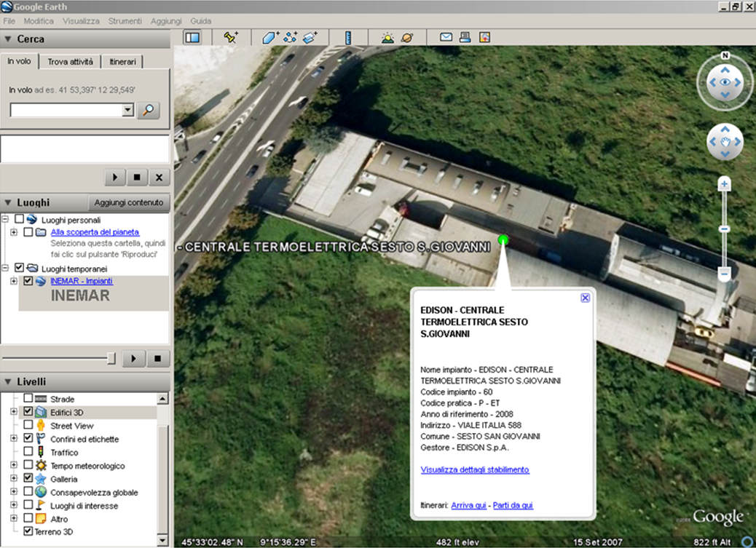Uncheck the Terreno 3D checkbox
Screen dimensions: 756x548
[x=28, y=531]
